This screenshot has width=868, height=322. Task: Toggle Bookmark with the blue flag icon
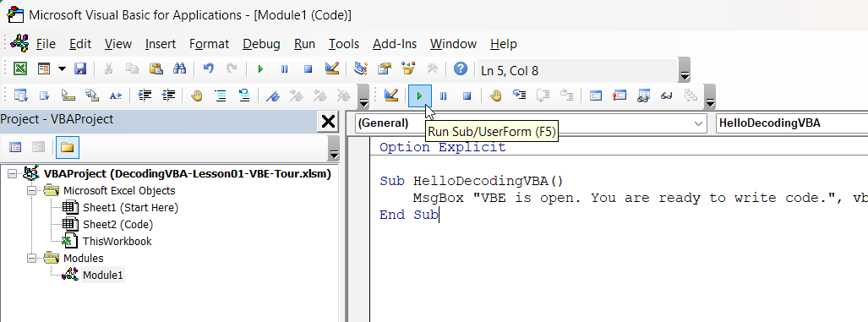point(272,96)
